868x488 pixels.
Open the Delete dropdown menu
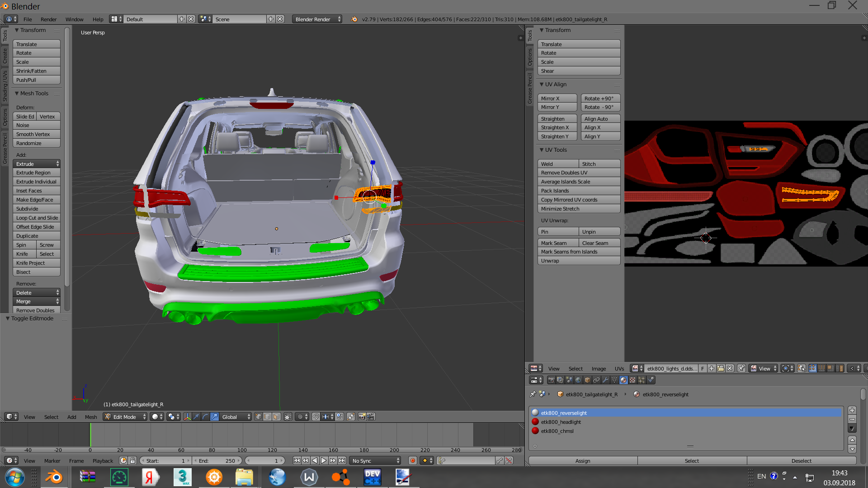point(37,292)
